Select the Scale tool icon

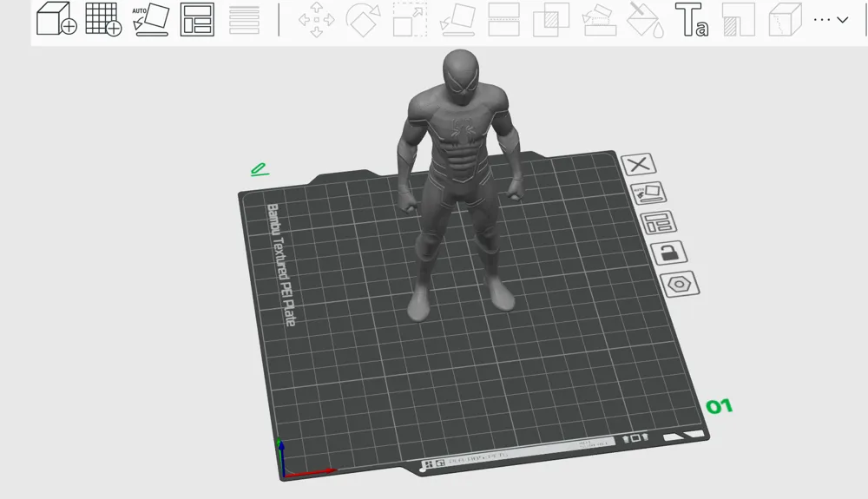click(410, 19)
